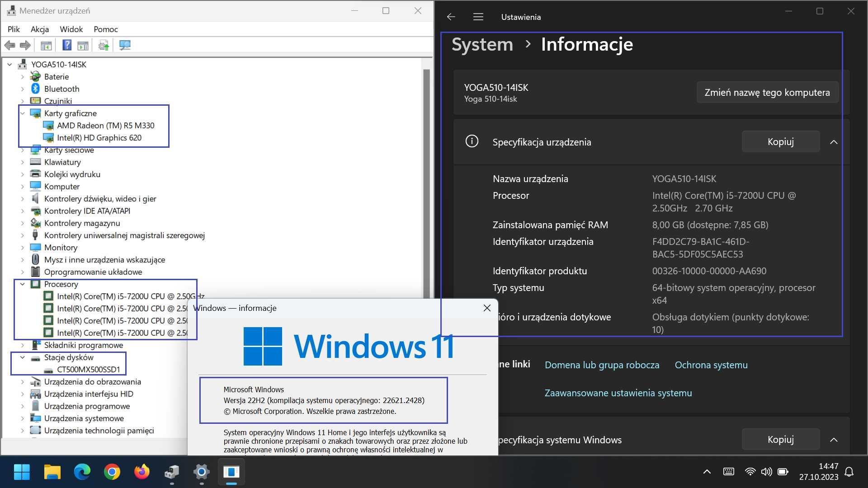Click Kopiuj for Specyfikacja systemu Windows
868x488 pixels.
point(780,439)
